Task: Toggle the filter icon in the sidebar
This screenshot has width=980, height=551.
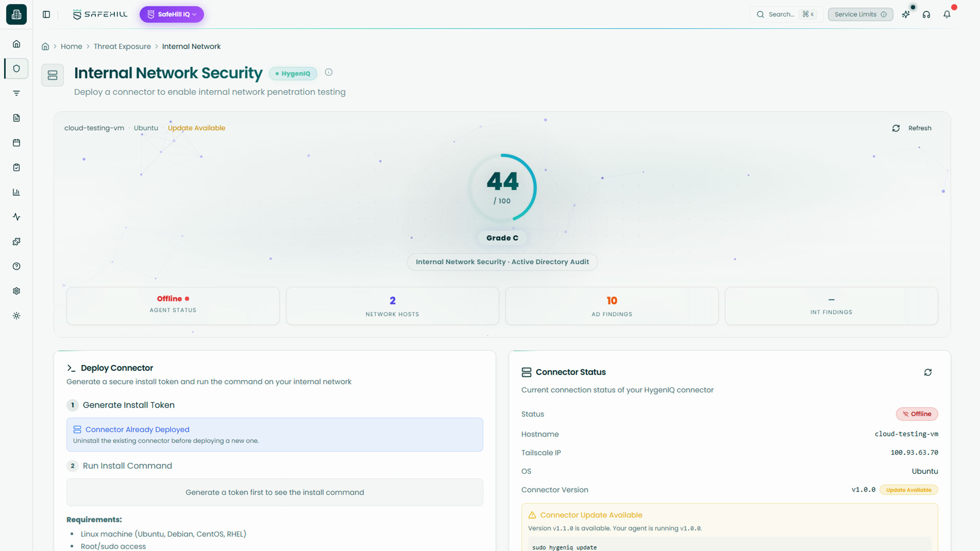Action: pyautogui.click(x=16, y=93)
